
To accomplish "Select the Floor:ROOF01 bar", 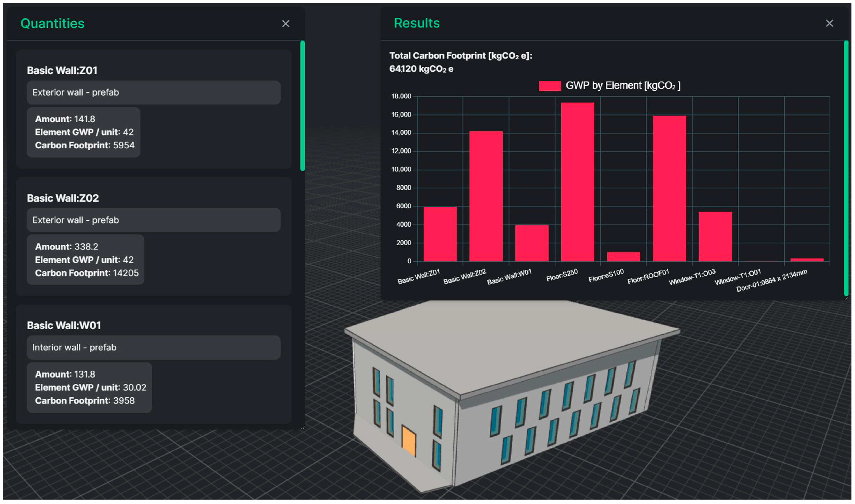I will tap(669, 189).
